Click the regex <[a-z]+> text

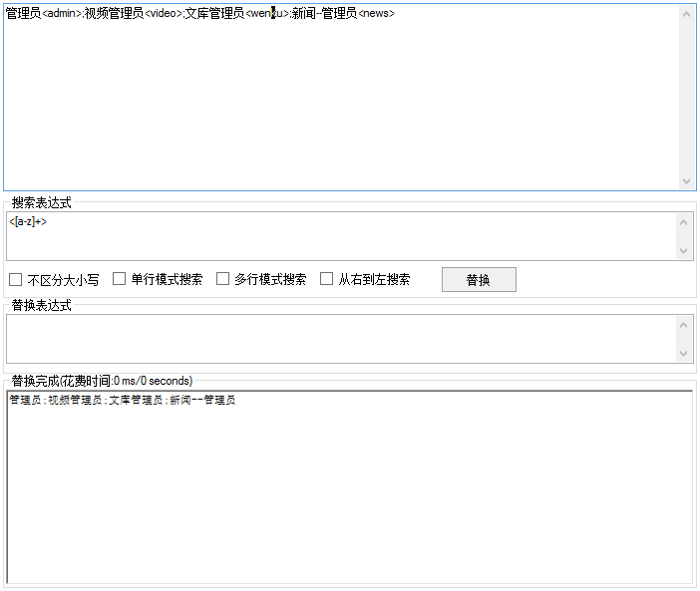tap(28, 221)
